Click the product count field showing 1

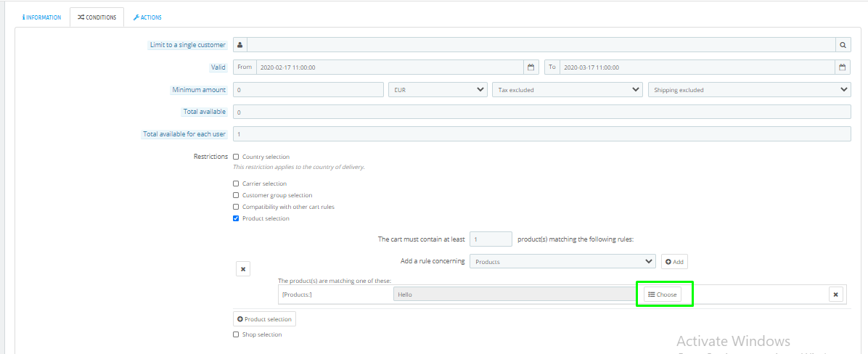[491, 239]
